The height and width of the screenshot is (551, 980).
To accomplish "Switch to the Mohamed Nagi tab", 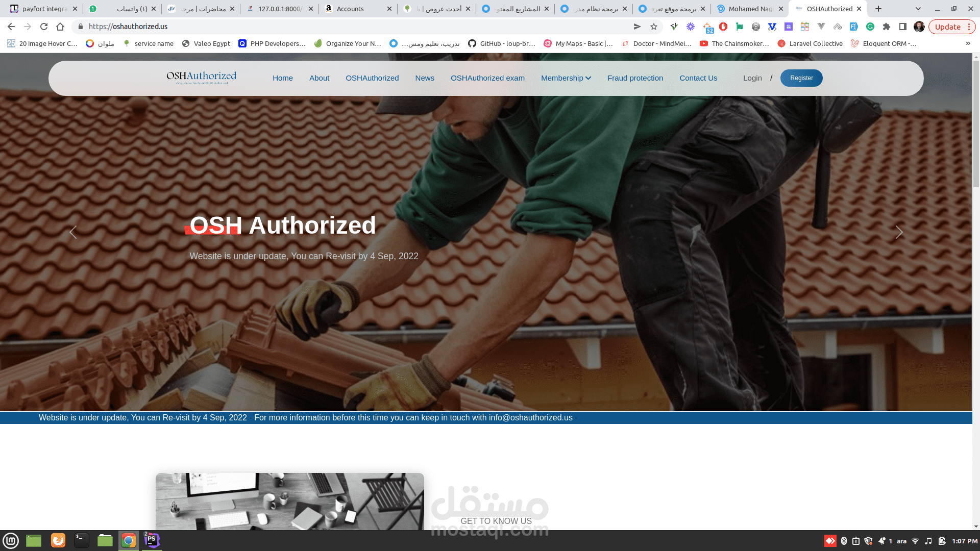I will tap(750, 9).
